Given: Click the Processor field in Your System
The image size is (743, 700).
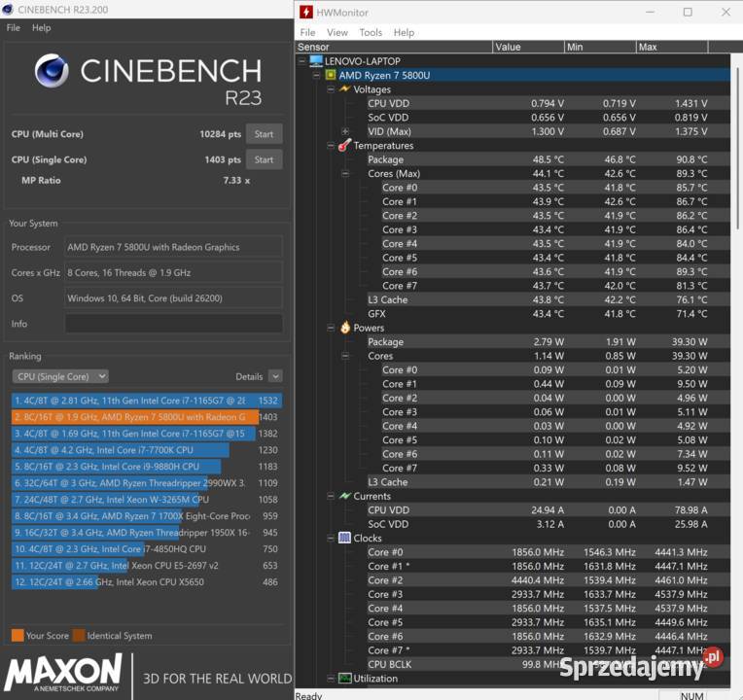Looking at the screenshot, I should click(x=173, y=247).
